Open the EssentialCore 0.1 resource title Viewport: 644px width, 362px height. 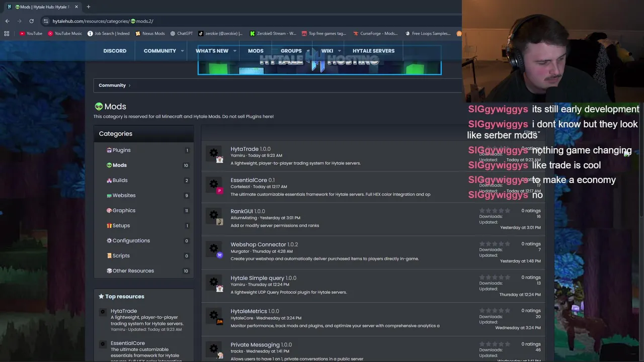(x=253, y=180)
